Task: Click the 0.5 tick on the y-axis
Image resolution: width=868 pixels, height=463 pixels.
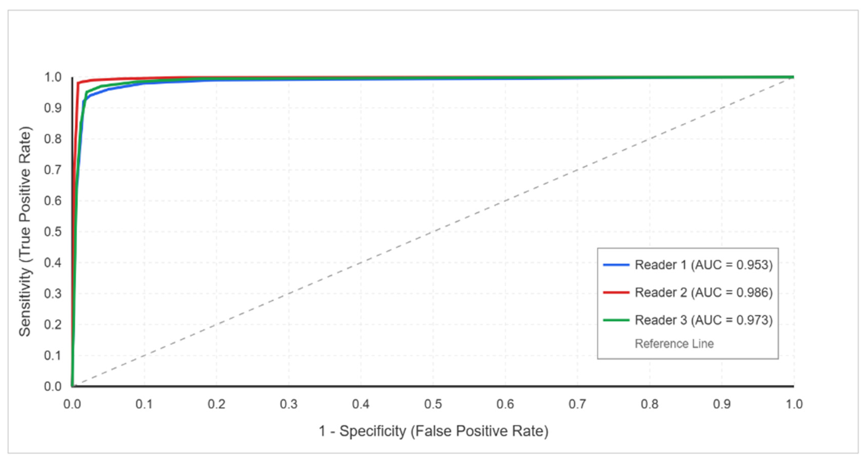Action: (x=53, y=232)
